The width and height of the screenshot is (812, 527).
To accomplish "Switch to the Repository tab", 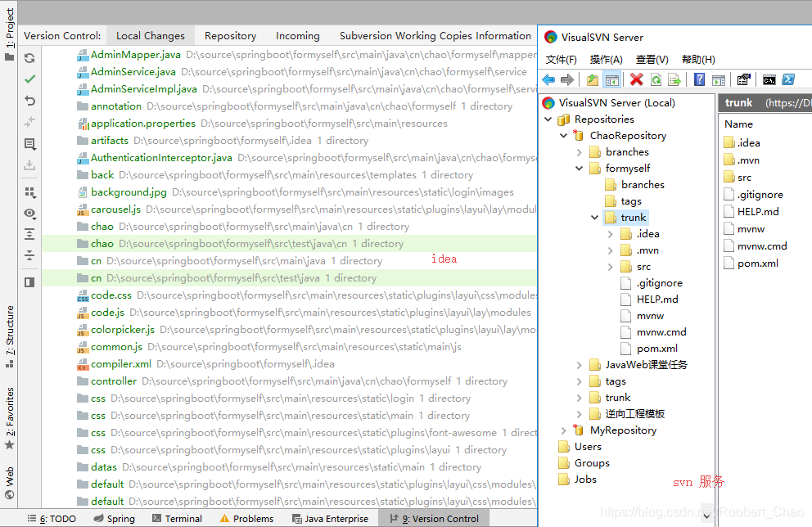I will [x=231, y=36].
